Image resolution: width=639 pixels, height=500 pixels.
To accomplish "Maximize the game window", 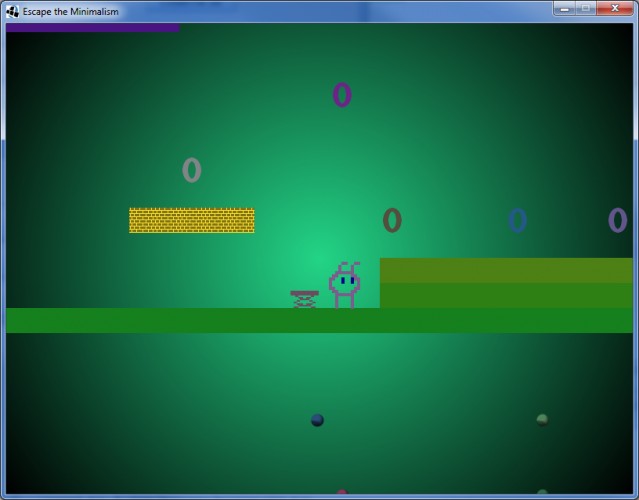I will pyautogui.click(x=586, y=9).
